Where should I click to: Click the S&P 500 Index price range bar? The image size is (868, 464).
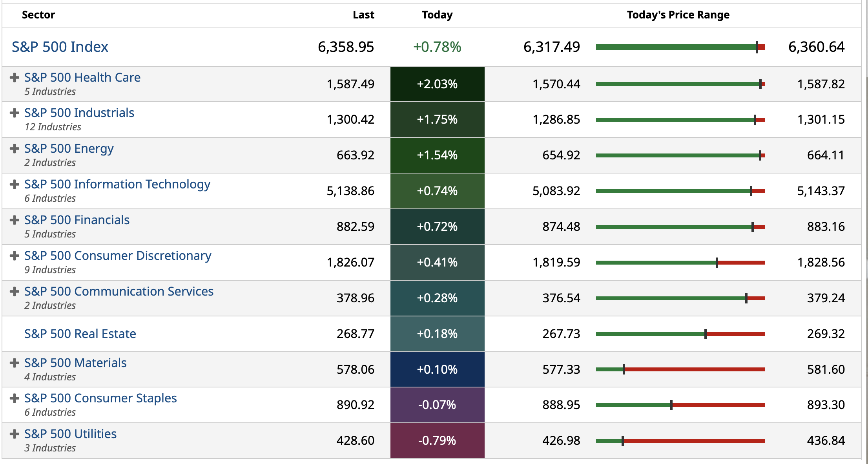(680, 47)
